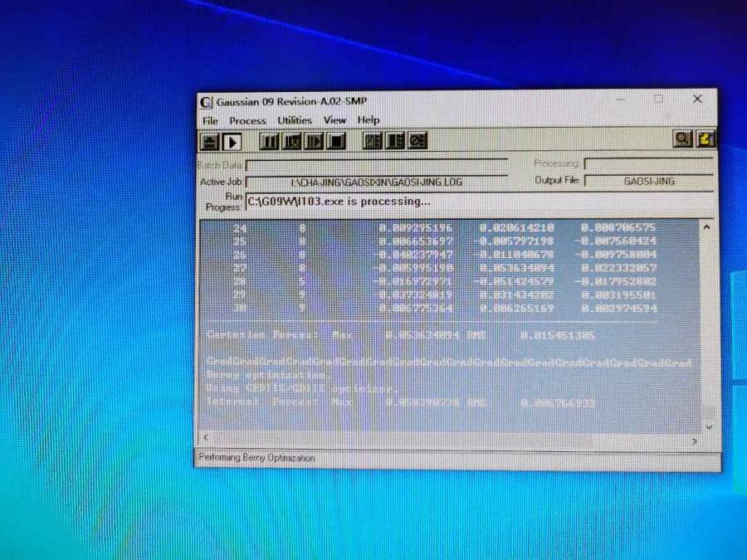The height and width of the screenshot is (560, 747).
Task: Click the Output File field showing GAOSI-JING
Action: pyautogui.click(x=649, y=181)
